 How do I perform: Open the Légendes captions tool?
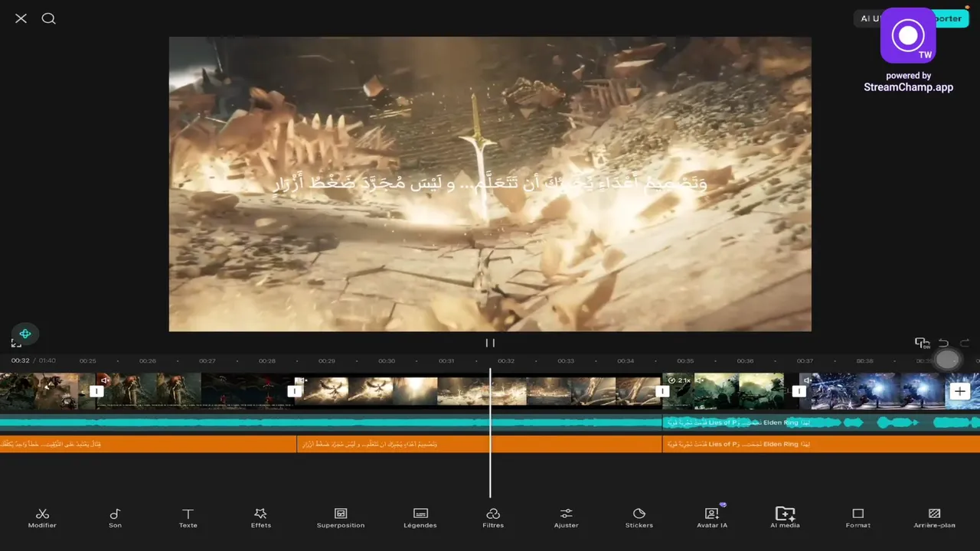click(420, 518)
